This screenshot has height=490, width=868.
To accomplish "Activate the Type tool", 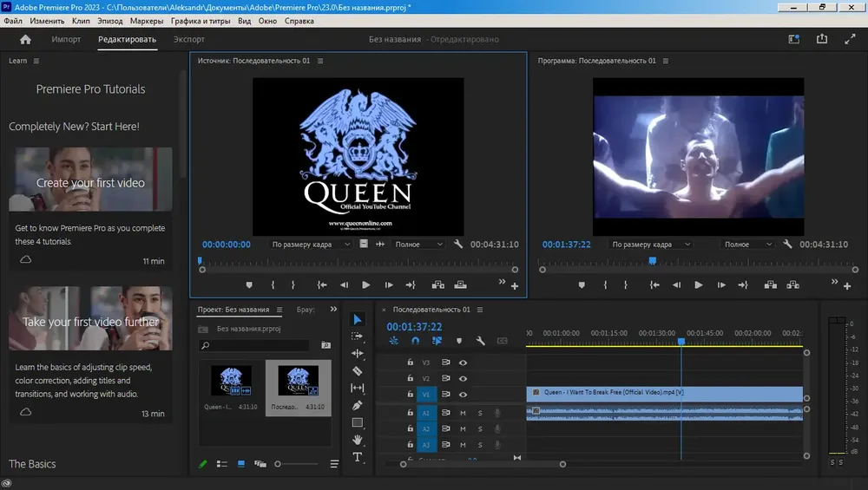I will click(x=358, y=457).
